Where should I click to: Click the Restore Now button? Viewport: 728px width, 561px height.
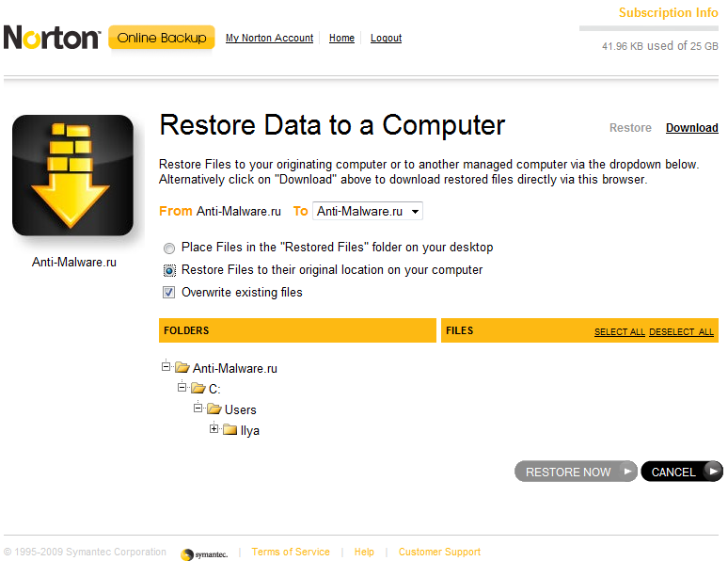click(576, 472)
